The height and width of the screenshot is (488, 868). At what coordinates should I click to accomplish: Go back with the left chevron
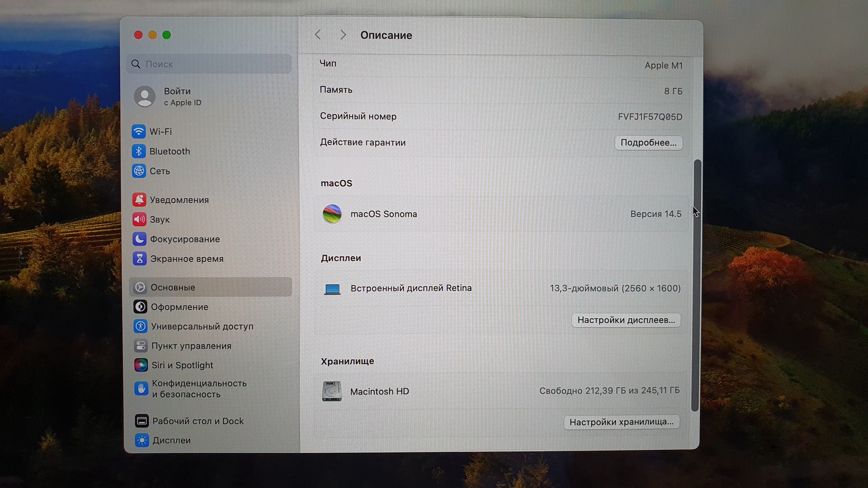(x=318, y=35)
